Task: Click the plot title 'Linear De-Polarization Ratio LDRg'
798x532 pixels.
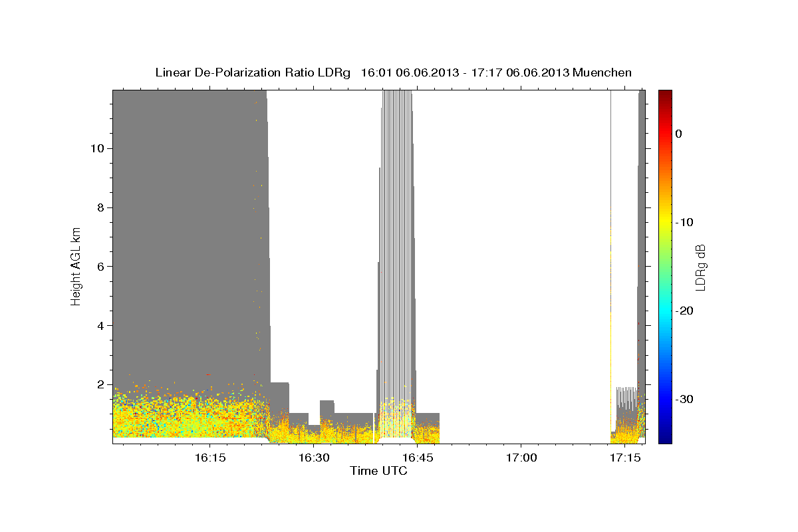Action: [253, 72]
